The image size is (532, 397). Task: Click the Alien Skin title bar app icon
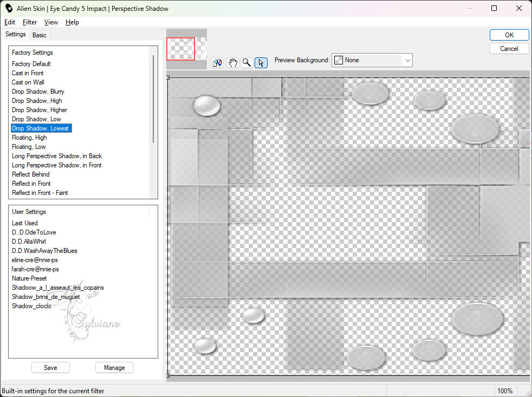pos(9,8)
